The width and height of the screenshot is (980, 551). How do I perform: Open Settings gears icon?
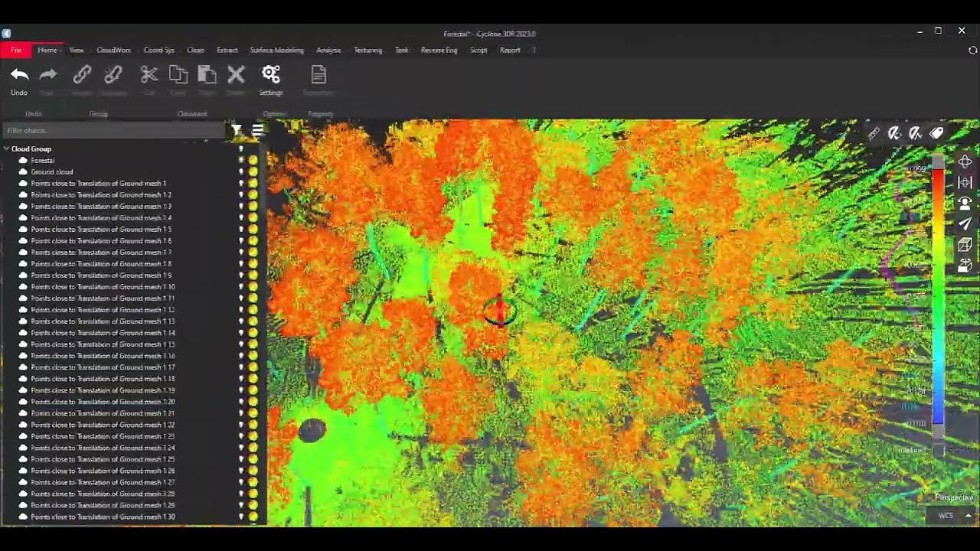(271, 74)
